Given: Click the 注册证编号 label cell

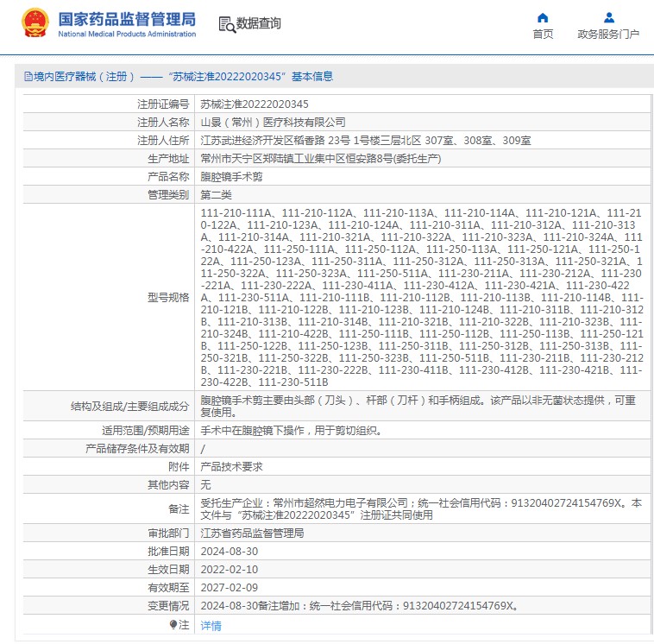Looking at the screenshot, I should click(163, 104).
